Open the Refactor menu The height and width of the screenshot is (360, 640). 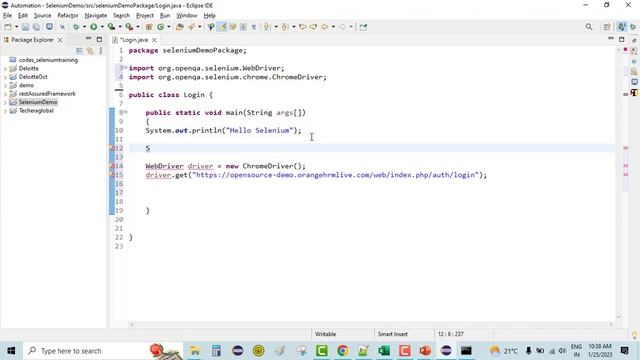click(x=68, y=16)
